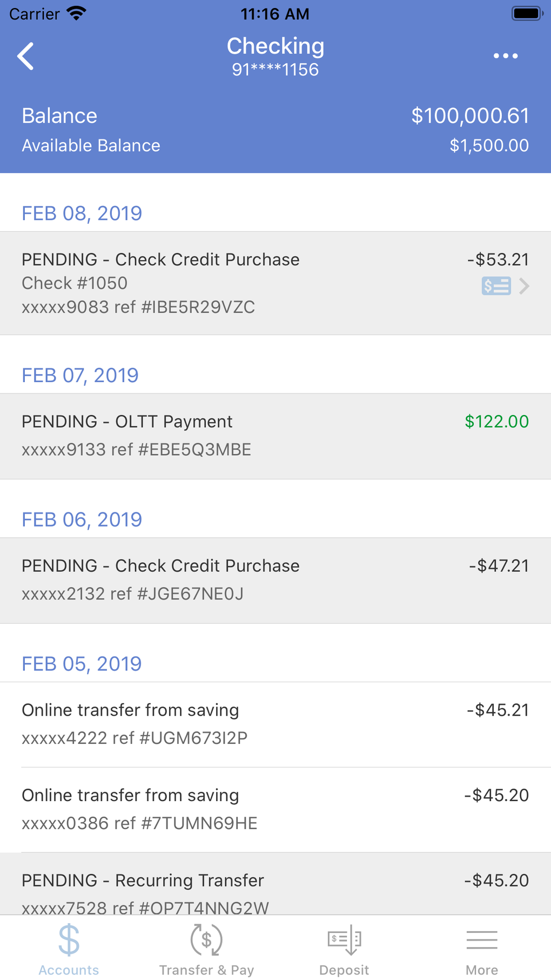Tap the Checking account title
The image size is (551, 980).
pos(275,46)
